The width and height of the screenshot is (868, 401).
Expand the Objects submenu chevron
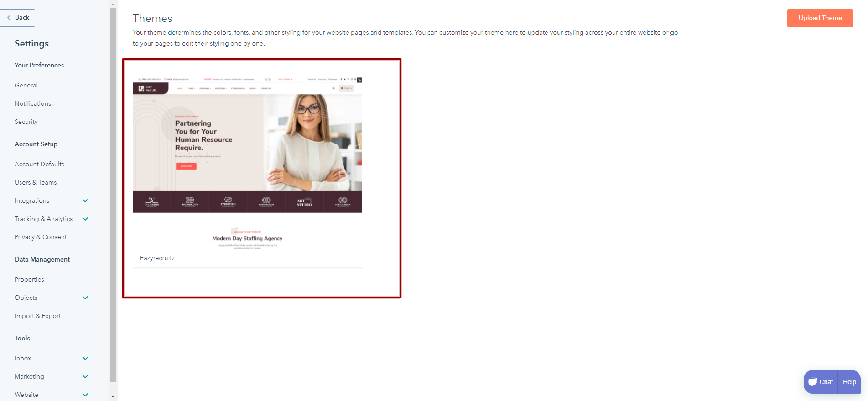coord(85,298)
